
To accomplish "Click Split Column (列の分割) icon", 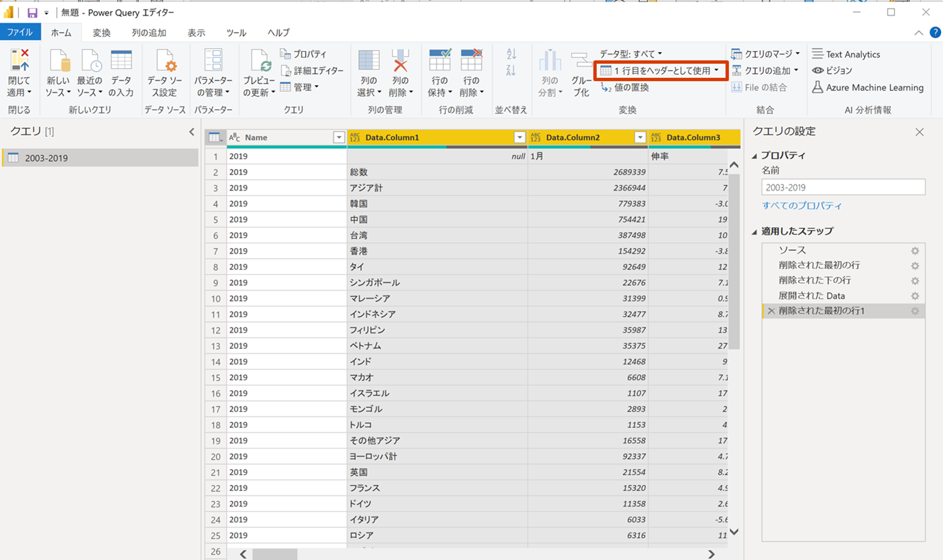I will [x=550, y=60].
